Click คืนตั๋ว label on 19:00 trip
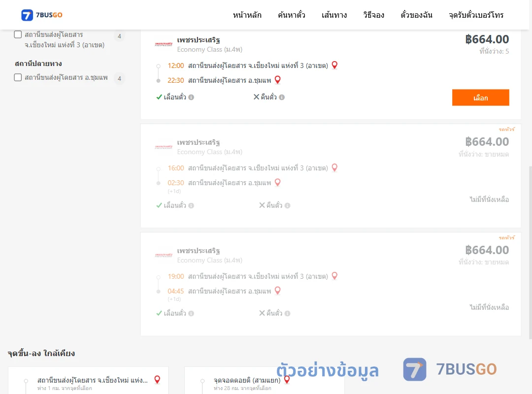 pos(274,314)
